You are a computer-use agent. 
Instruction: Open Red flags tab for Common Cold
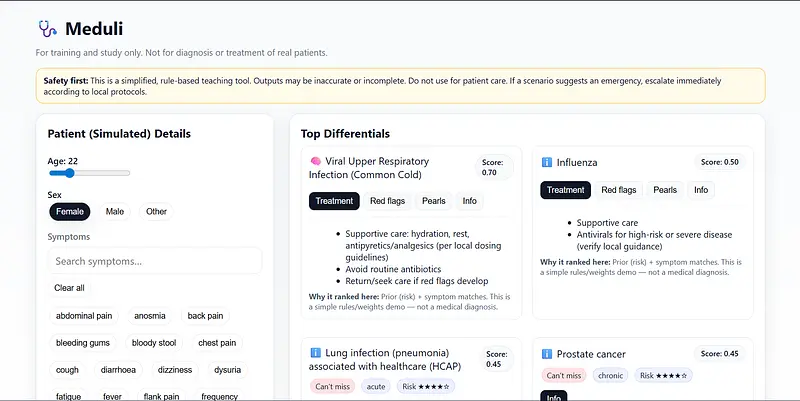(x=387, y=201)
